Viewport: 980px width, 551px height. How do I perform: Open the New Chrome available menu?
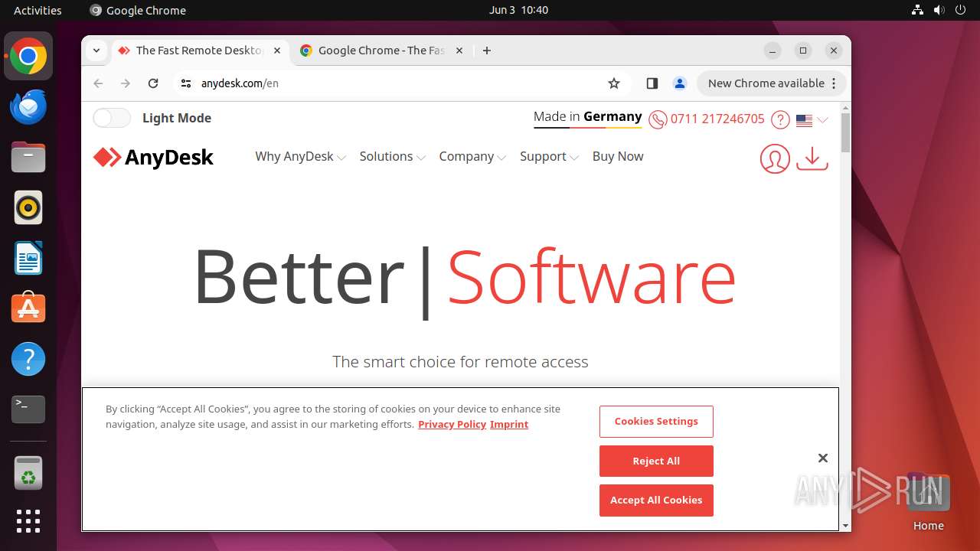click(771, 83)
